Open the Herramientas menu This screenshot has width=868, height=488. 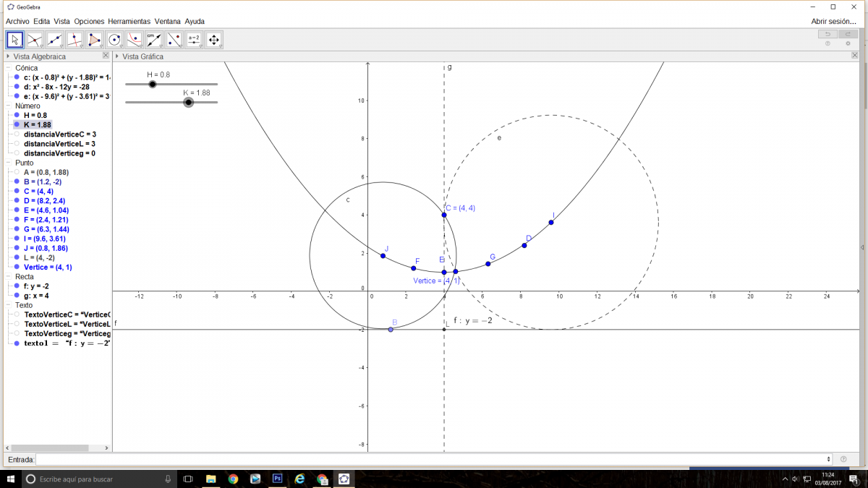(129, 22)
